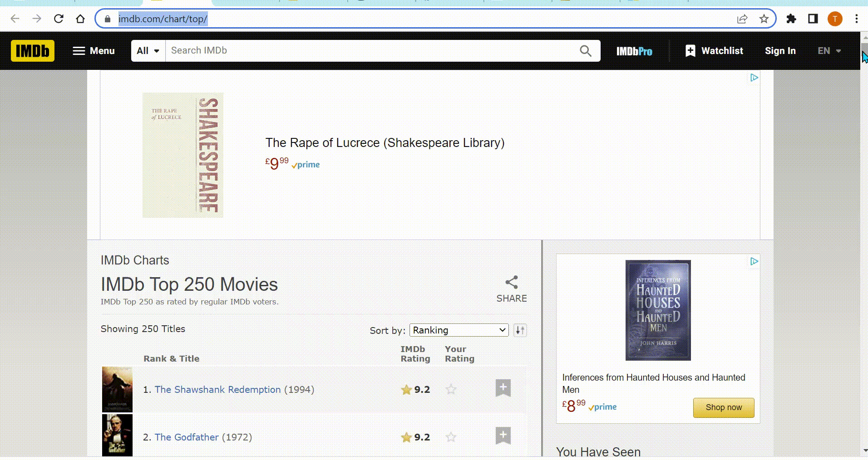Open Haunted Houses book cover ad
This screenshot has width=868, height=460.
(x=658, y=310)
